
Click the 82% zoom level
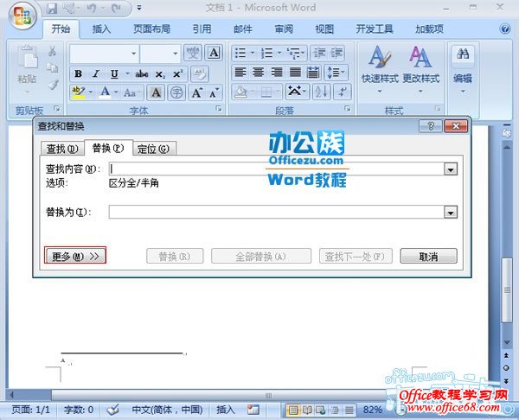pyautogui.click(x=372, y=410)
